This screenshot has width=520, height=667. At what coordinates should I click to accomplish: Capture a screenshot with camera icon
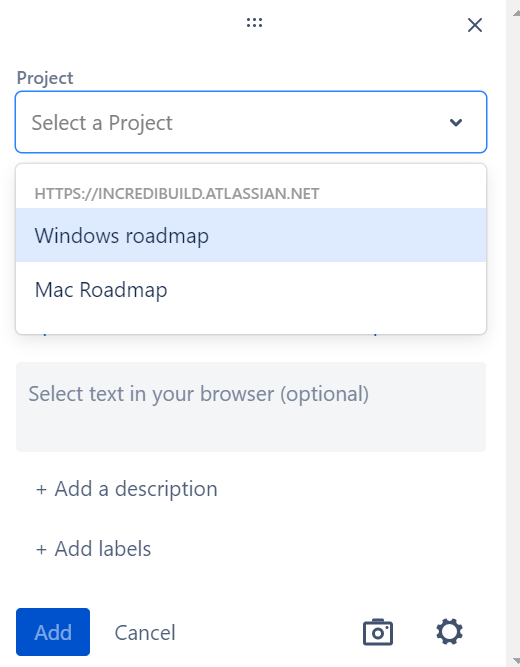tap(378, 632)
